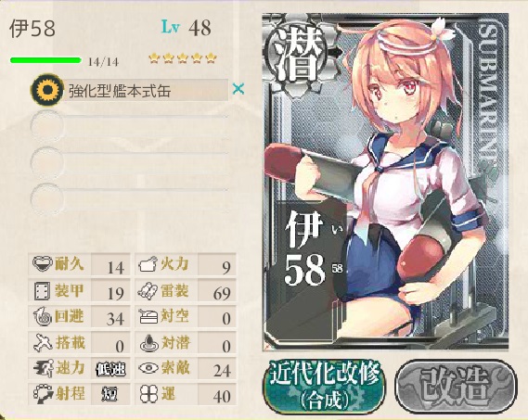
Task: Select the second empty equipment slot
Action: tap(130, 126)
